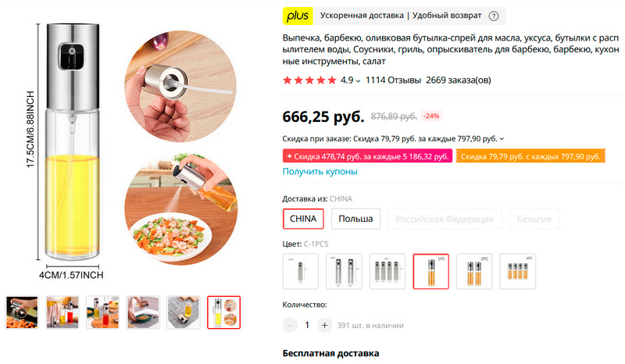This screenshot has height=364, width=625.
Task: Choose the two steel sprayers variant
Action: point(343,272)
